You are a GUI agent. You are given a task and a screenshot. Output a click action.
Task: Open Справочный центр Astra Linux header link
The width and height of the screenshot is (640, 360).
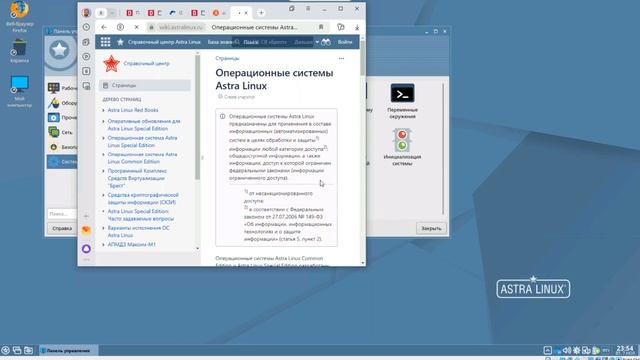(164, 42)
